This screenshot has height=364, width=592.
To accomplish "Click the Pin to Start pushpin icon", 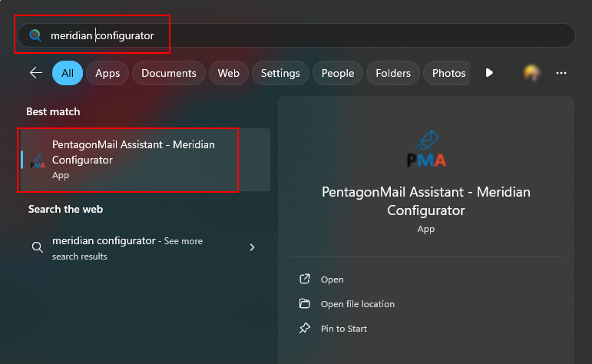I will click(x=305, y=328).
